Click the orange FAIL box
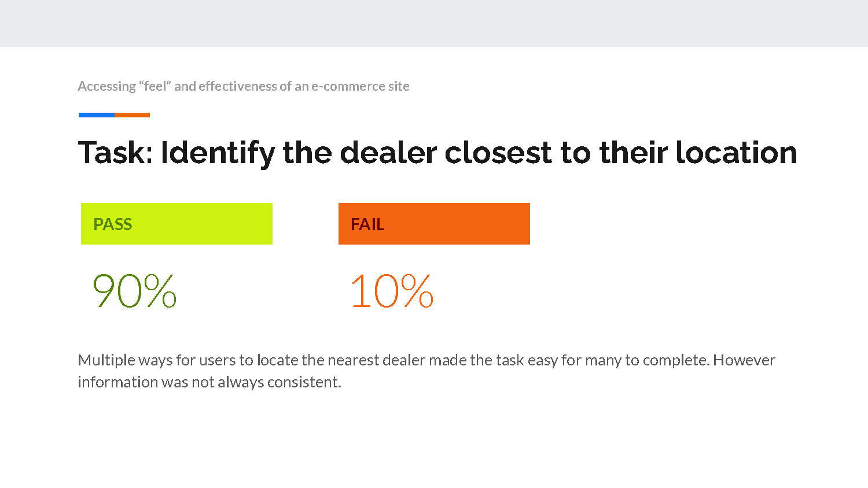The width and height of the screenshot is (868, 488). click(434, 224)
